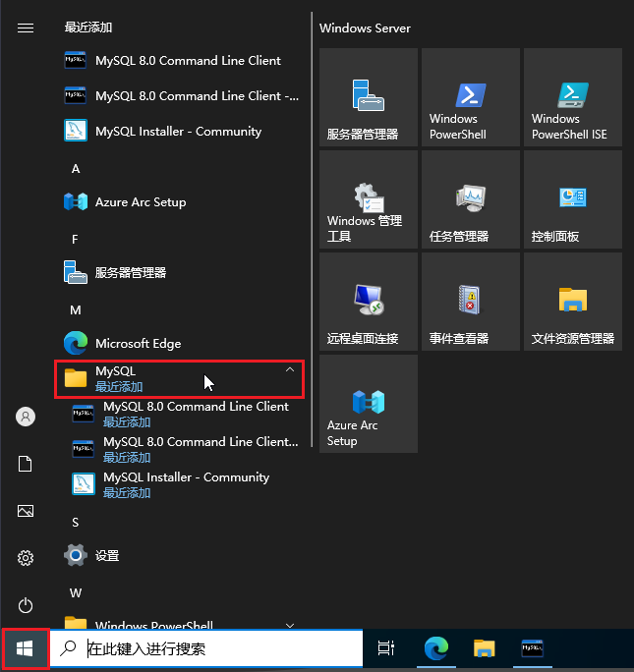Click the letter F group header
The image size is (634, 672).
[75, 239]
